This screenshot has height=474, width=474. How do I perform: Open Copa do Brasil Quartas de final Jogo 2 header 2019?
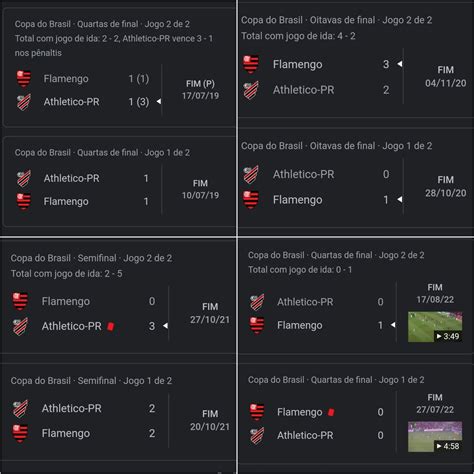tap(102, 24)
